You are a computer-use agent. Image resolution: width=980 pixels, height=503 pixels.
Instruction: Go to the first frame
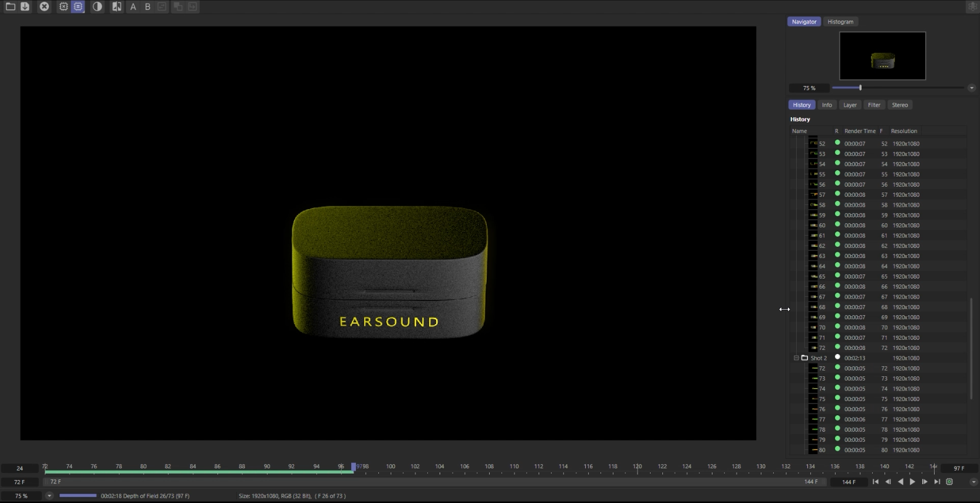pos(876,482)
